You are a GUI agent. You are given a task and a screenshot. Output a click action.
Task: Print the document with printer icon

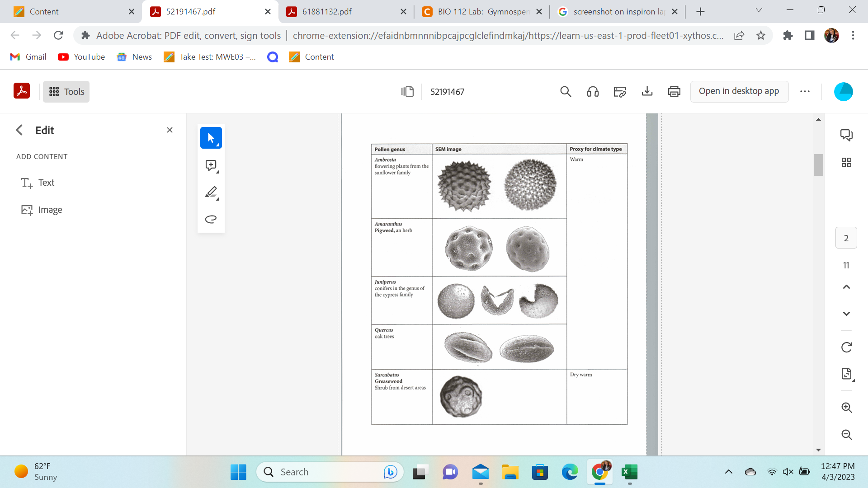[x=674, y=92]
